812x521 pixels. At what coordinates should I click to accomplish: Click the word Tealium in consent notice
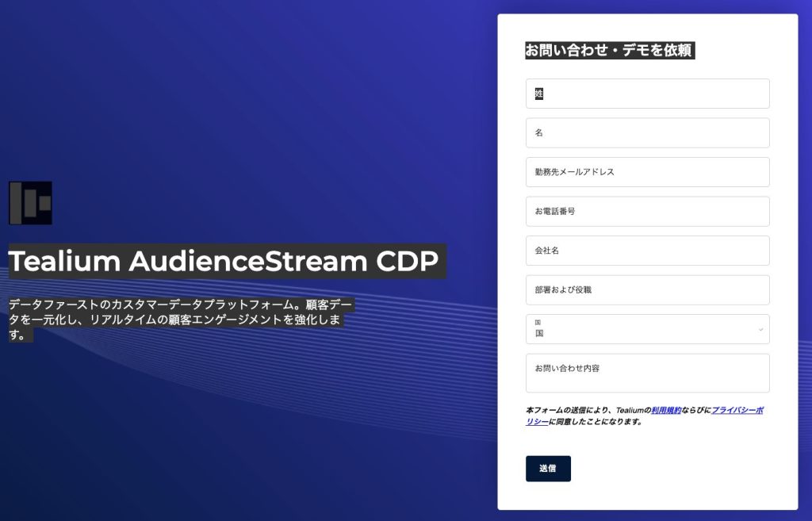tap(629, 411)
